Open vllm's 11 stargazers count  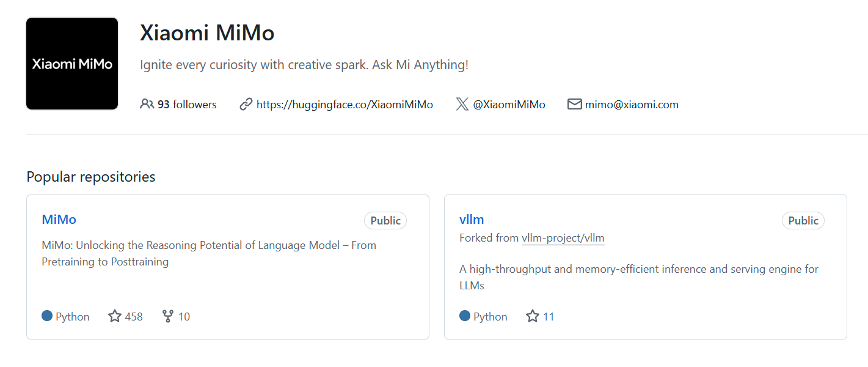pos(549,317)
